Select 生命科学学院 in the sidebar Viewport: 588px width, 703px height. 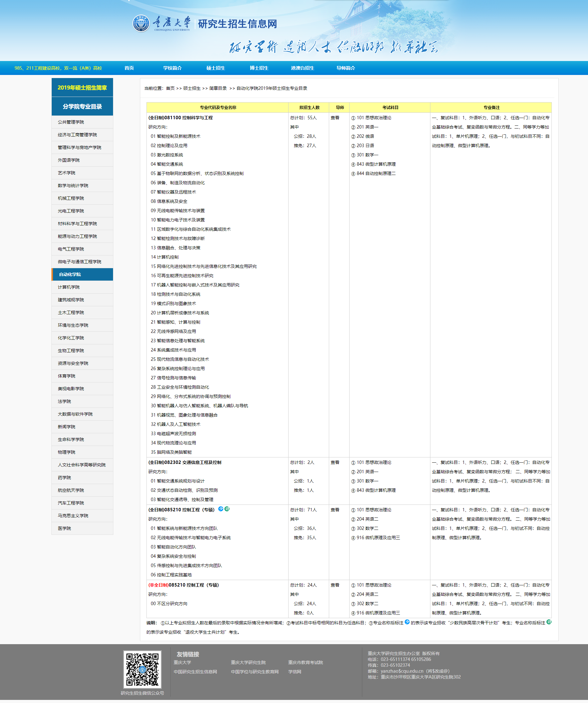tap(82, 440)
